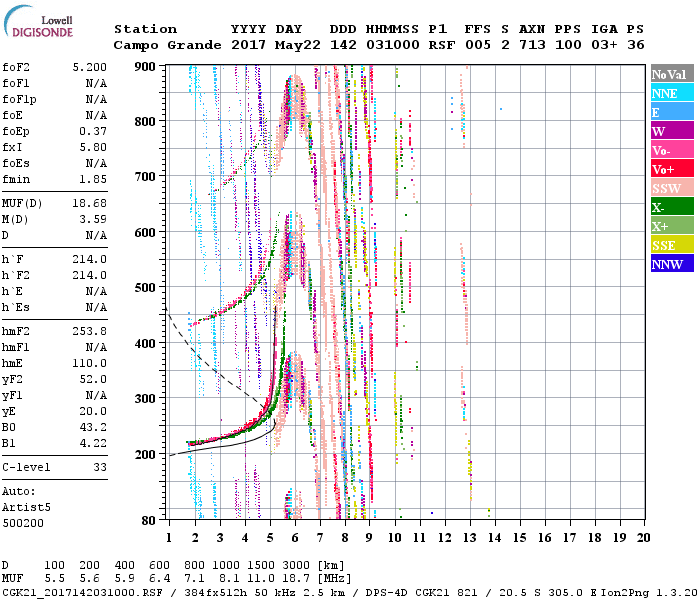The image size is (700, 600).
Task: Select the X- dark green legend swatch
Action: point(671,207)
